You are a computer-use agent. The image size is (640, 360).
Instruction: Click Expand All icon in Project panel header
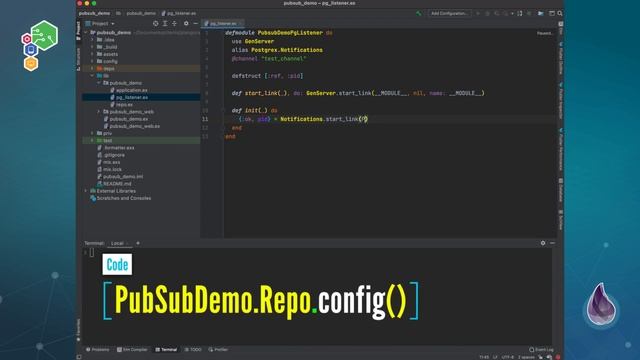[165, 24]
